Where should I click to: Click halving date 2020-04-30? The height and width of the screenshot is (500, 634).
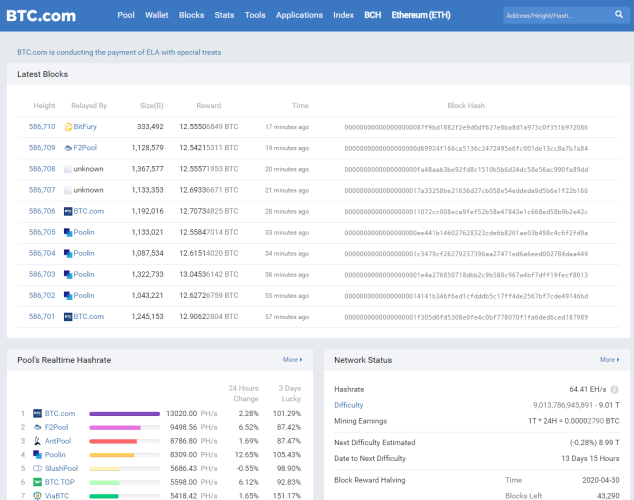600,480
